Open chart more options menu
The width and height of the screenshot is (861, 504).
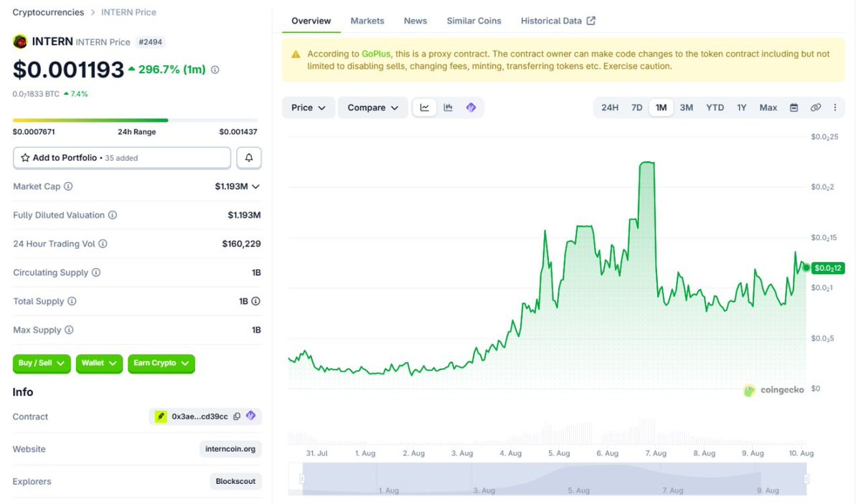835,108
